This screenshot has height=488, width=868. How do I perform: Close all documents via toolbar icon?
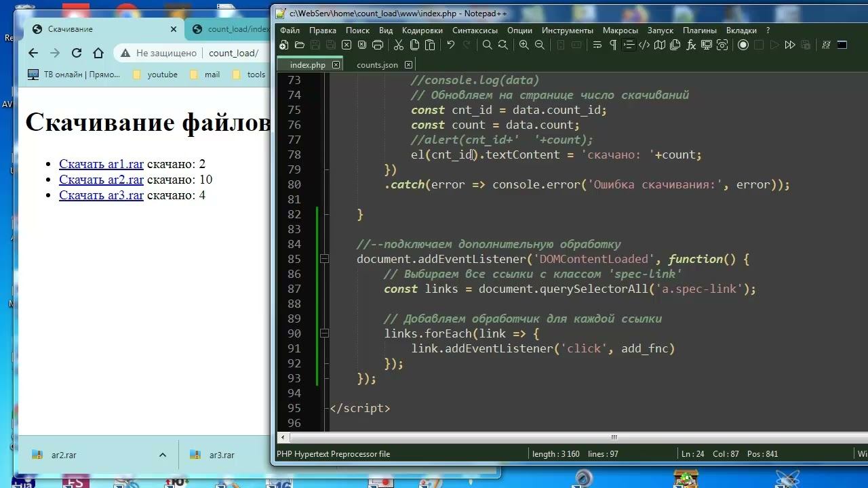pyautogui.click(x=361, y=45)
